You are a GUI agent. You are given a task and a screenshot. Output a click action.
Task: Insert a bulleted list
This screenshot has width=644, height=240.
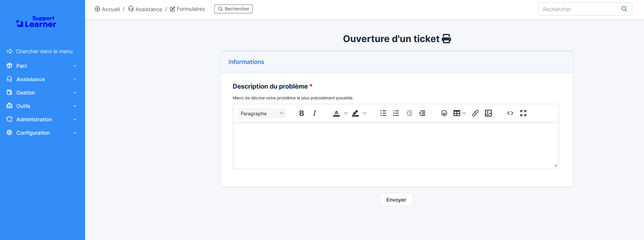383,113
